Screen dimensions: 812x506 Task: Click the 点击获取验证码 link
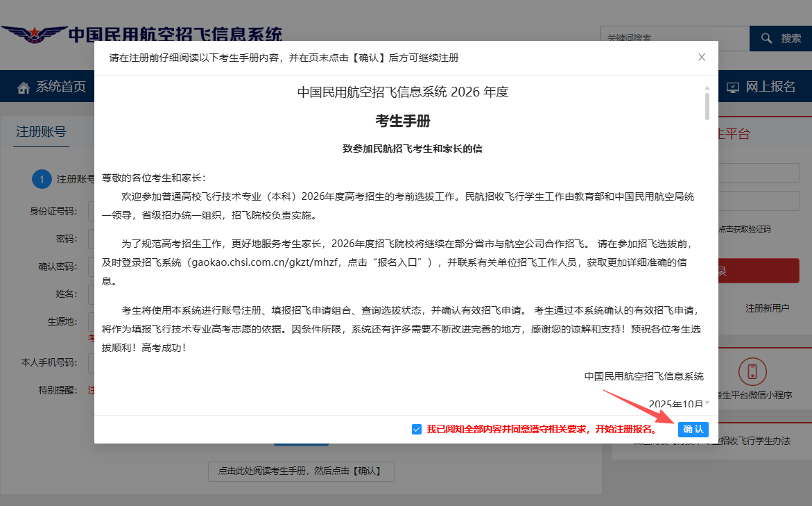point(744,229)
